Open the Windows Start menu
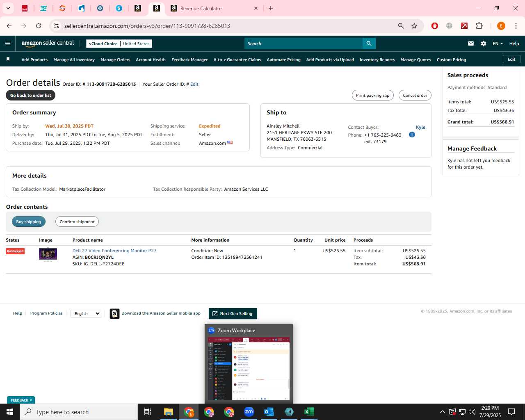Screen dimensions: 525x420 click(10, 412)
